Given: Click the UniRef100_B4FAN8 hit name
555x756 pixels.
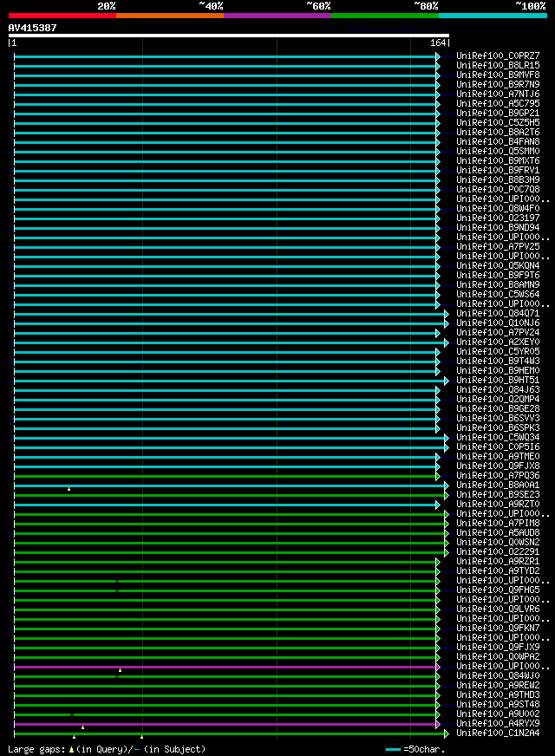Looking at the screenshot, I should pyautogui.click(x=498, y=142).
